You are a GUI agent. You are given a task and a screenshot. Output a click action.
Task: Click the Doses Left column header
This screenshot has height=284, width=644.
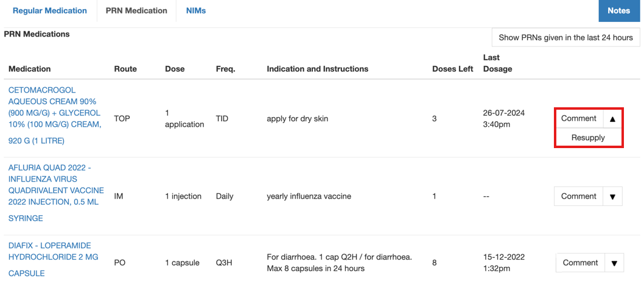click(x=452, y=69)
